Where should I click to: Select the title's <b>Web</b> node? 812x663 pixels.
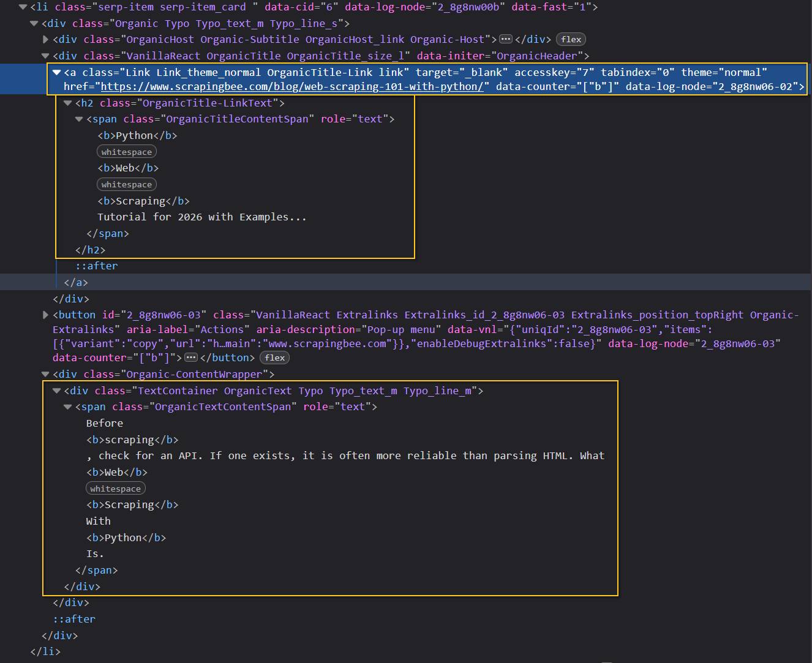click(x=128, y=168)
